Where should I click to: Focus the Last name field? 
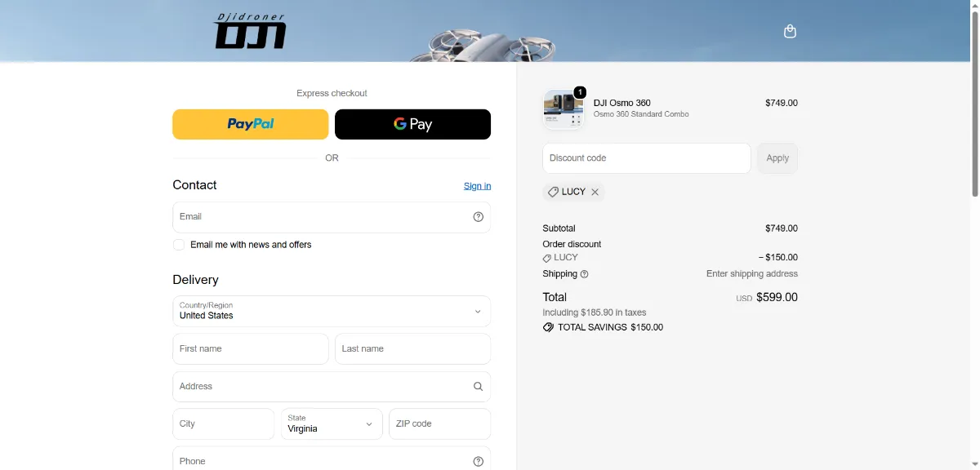413,348
